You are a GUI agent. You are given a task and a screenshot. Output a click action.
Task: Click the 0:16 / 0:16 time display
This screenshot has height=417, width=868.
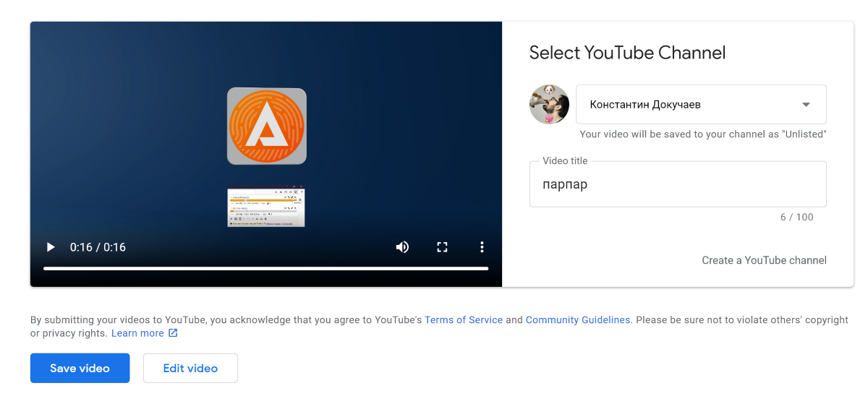coord(98,247)
